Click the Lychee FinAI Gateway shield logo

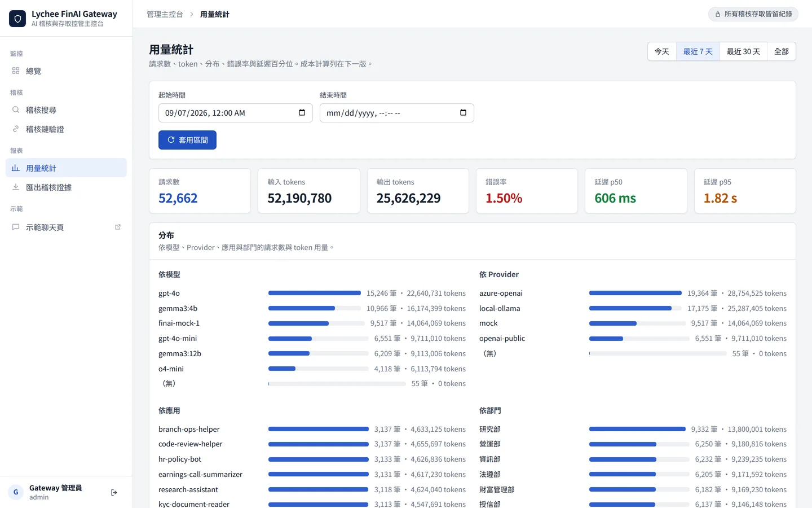(x=17, y=19)
